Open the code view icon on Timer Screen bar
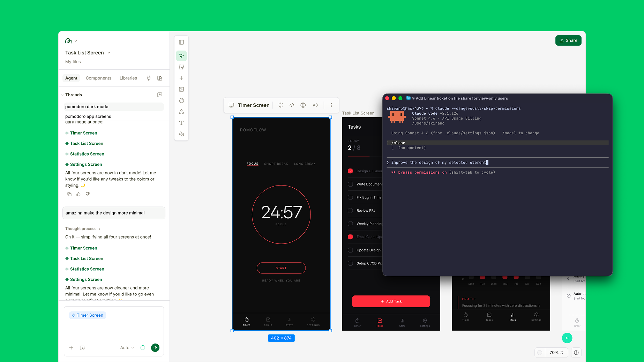Screen dimensions: 644x362 [x=292, y=105]
